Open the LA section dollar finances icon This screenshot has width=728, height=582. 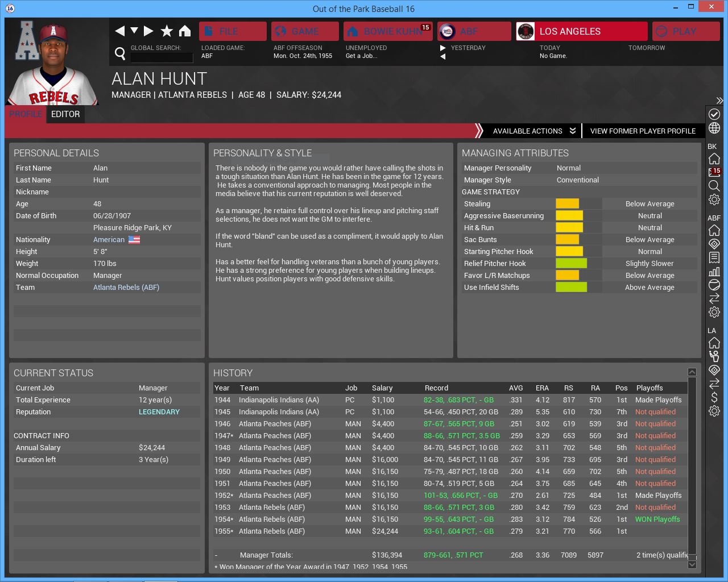(x=714, y=397)
